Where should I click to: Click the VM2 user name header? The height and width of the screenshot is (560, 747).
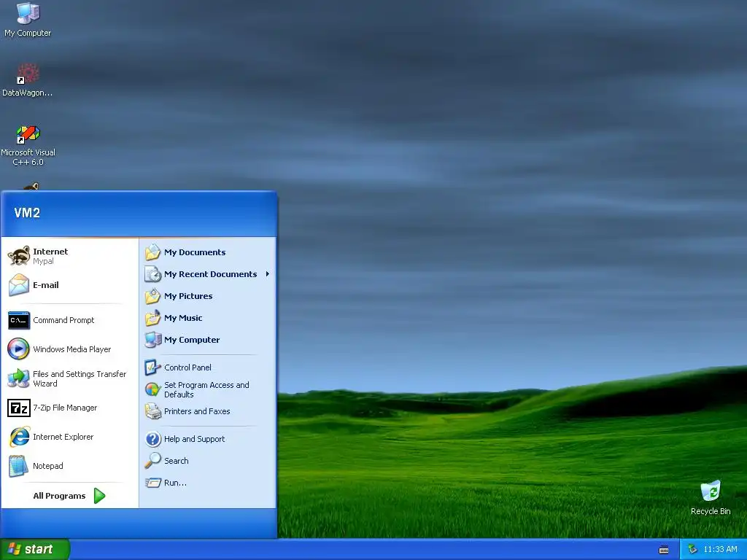(27, 213)
